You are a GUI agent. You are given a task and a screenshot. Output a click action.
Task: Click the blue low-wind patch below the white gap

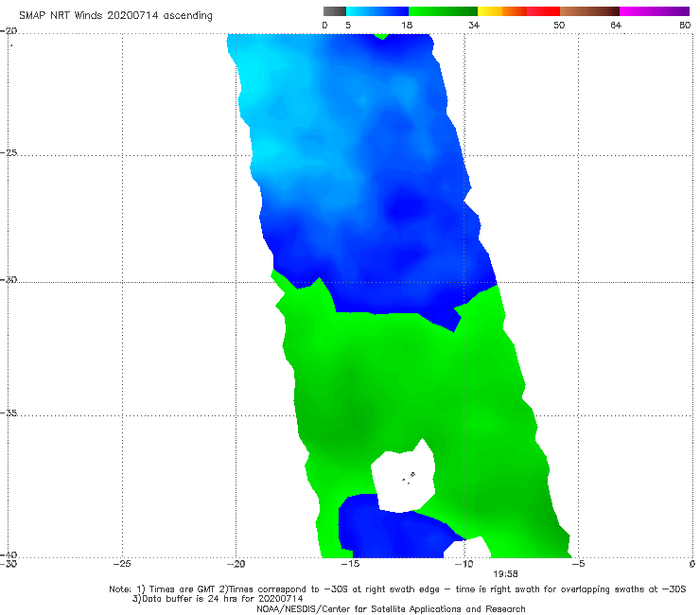click(393, 532)
